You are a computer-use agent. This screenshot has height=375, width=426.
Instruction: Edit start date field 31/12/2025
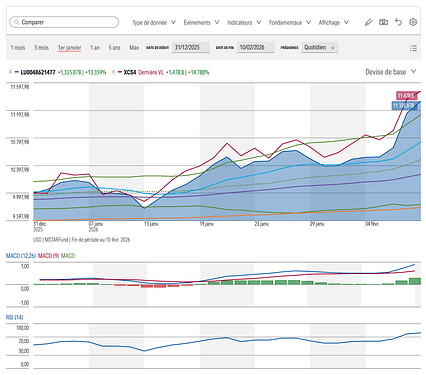(191, 47)
